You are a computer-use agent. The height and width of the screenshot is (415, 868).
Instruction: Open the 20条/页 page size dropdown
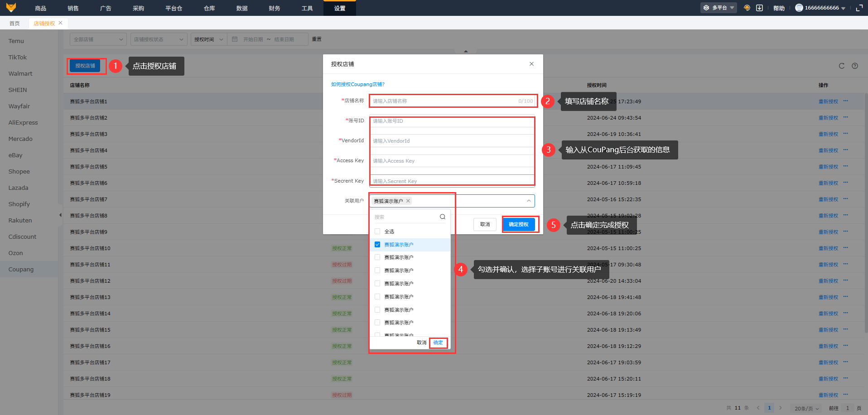coord(807,408)
